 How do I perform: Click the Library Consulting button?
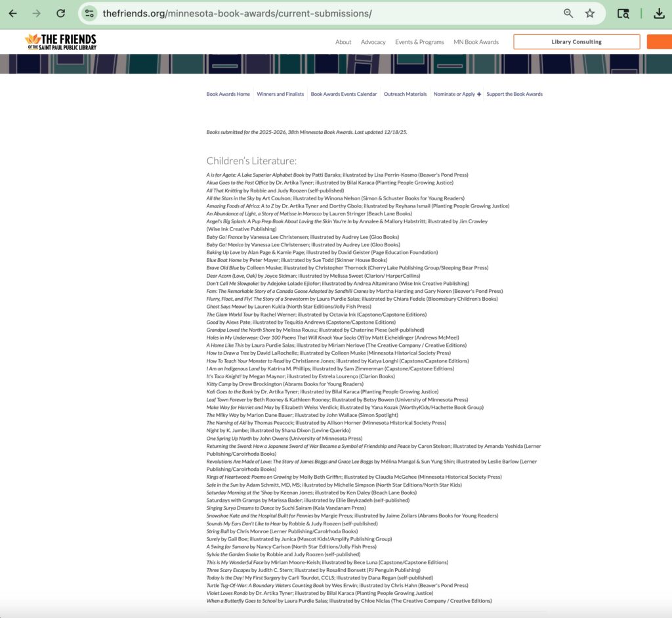point(576,42)
